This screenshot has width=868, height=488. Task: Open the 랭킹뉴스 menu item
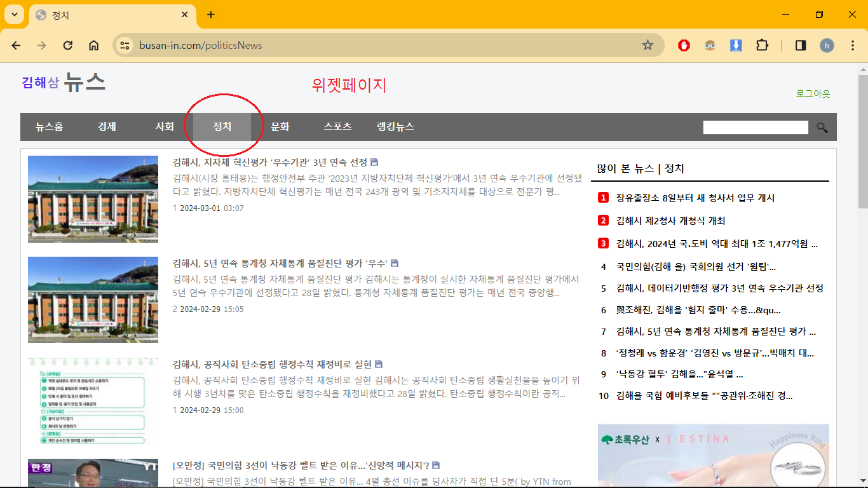click(x=395, y=126)
